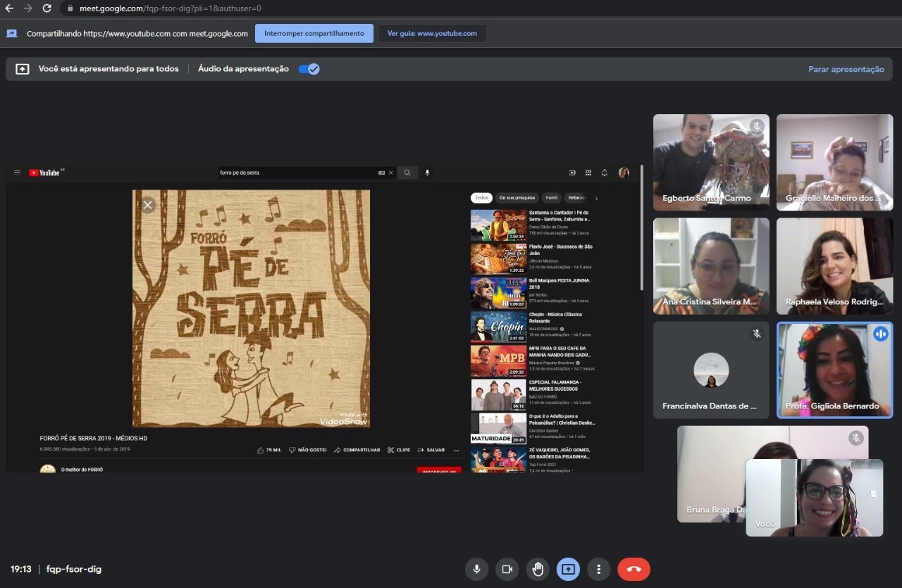
Task: Click the padlock site info icon
Action: (70, 8)
